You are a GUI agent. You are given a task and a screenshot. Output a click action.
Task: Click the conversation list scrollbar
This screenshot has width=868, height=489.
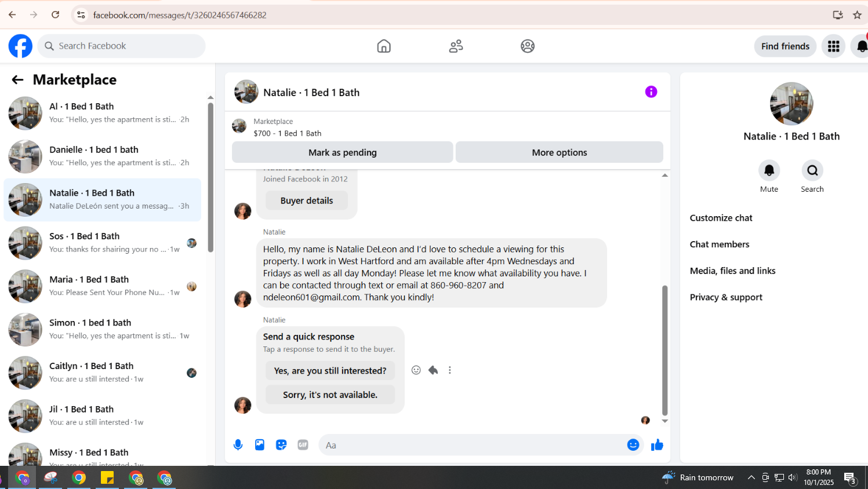[210, 177]
